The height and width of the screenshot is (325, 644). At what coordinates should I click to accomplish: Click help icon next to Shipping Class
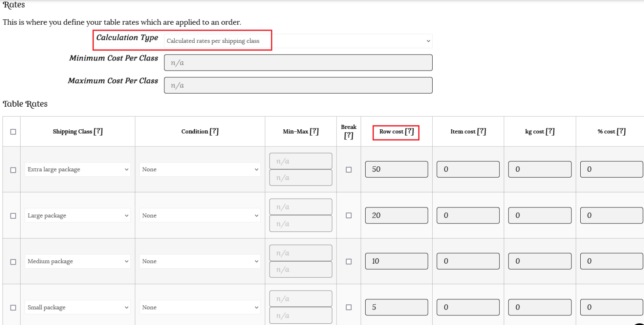point(98,131)
